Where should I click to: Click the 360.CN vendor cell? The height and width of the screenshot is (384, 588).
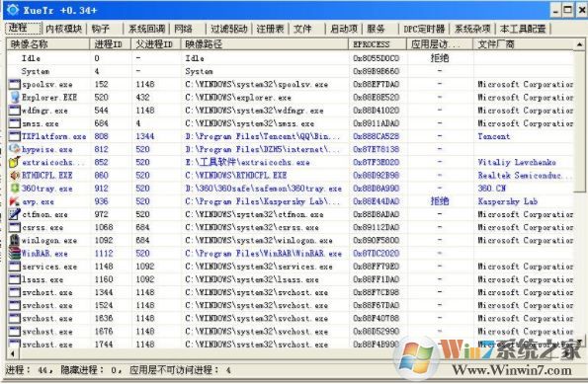(x=491, y=189)
